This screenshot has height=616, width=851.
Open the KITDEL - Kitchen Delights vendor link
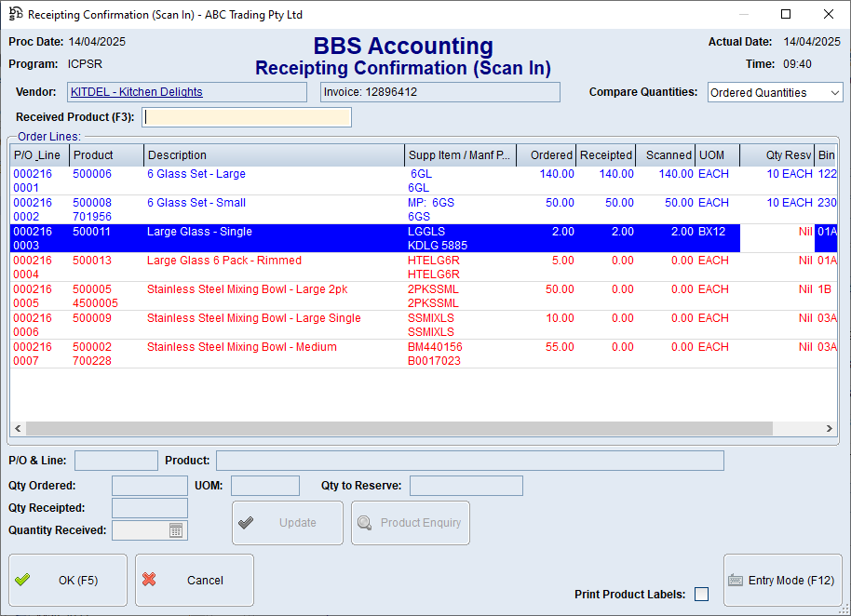(x=137, y=92)
